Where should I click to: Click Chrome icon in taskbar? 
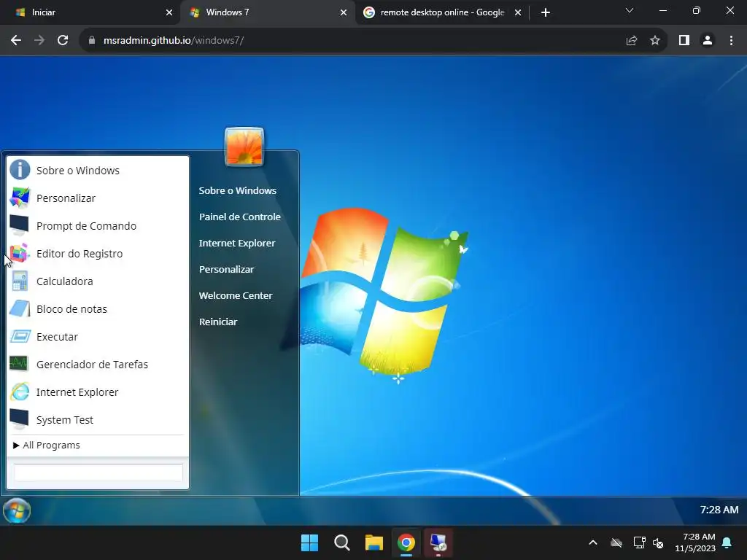point(406,542)
